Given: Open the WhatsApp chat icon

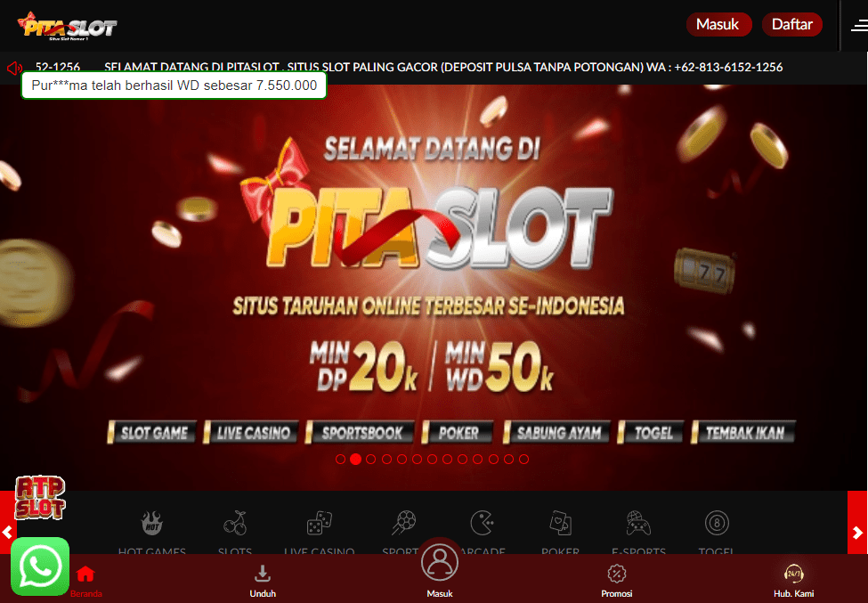Looking at the screenshot, I should (40, 566).
